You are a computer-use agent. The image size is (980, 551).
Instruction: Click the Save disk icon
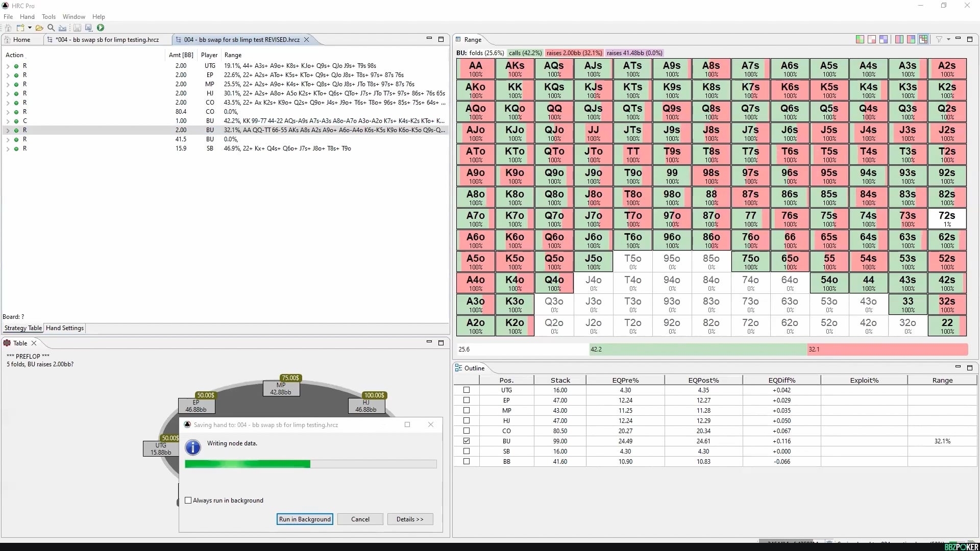point(77,28)
